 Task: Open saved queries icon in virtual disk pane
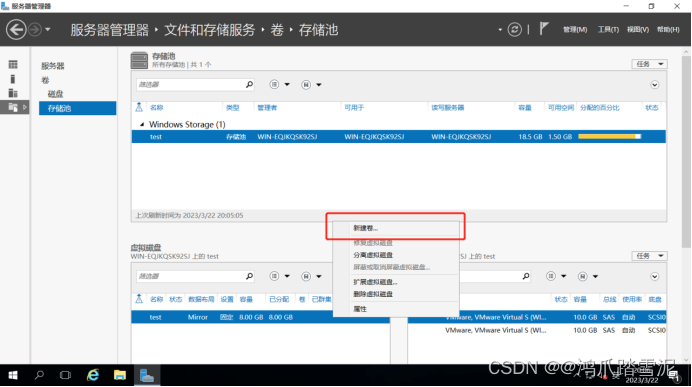point(306,276)
